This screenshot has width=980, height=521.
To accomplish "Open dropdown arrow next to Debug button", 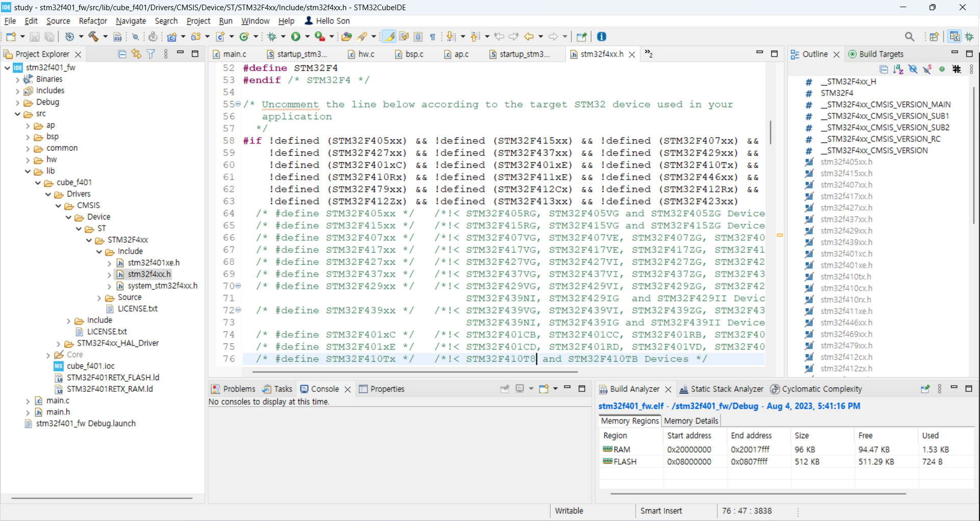I will (283, 36).
